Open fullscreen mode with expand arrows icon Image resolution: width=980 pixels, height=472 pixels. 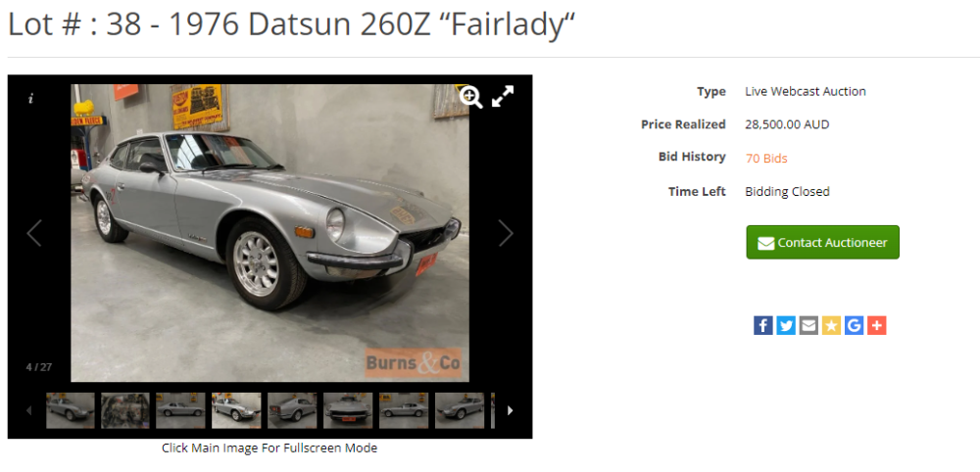[503, 96]
